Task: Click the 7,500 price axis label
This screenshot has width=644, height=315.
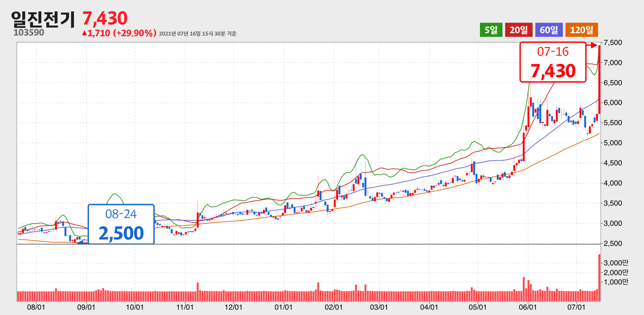Action: click(613, 43)
